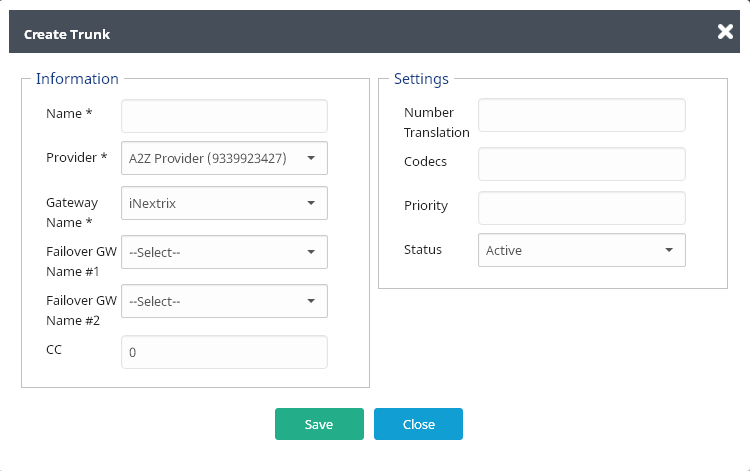This screenshot has height=471, width=750.
Task: Click the Status dropdown arrow icon
Action: [669, 250]
